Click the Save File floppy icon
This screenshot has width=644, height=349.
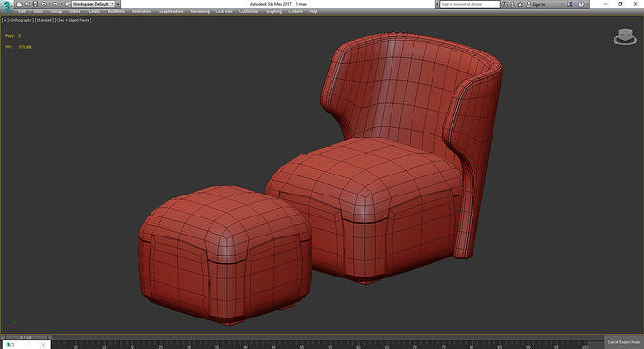coord(36,4)
